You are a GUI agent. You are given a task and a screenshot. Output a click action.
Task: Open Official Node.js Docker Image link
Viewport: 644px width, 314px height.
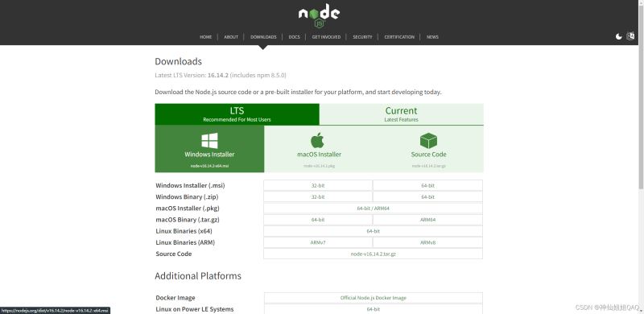[373, 298]
